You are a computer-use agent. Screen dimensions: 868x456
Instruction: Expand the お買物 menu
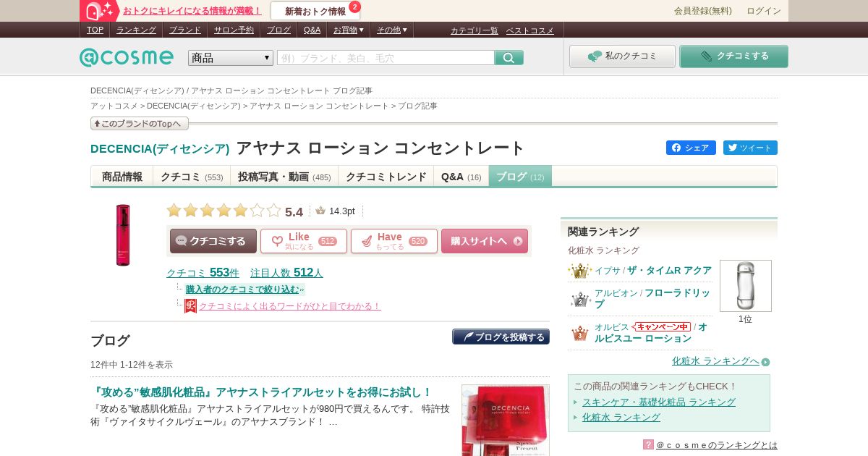(349, 30)
